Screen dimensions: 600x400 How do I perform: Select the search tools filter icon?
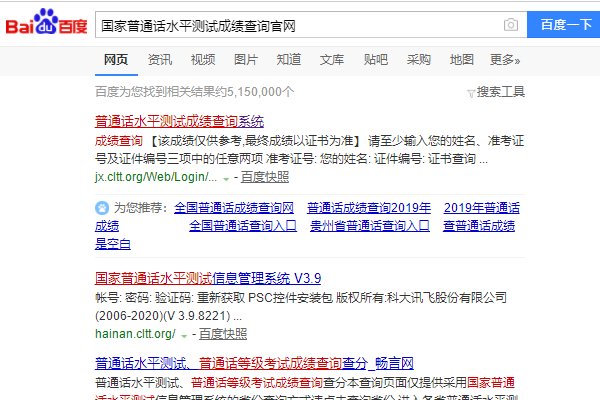471,93
